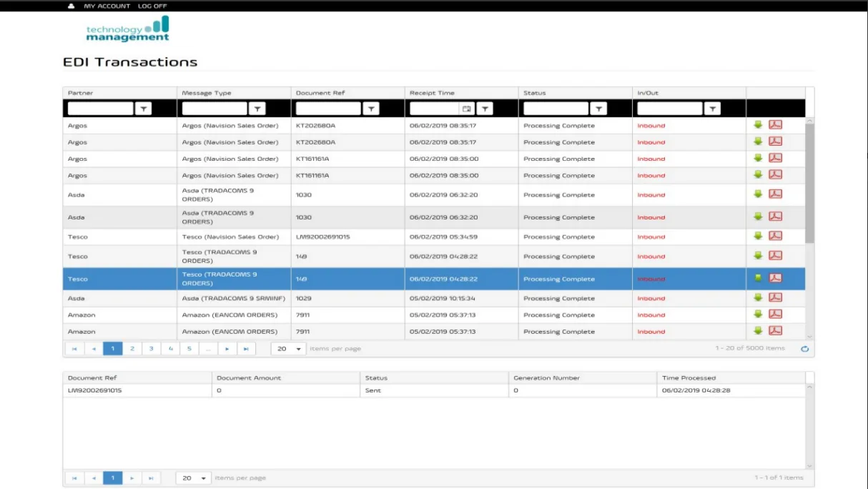This screenshot has width=868, height=489.
Task: Go to page 3 of transactions
Action: pos(151,348)
